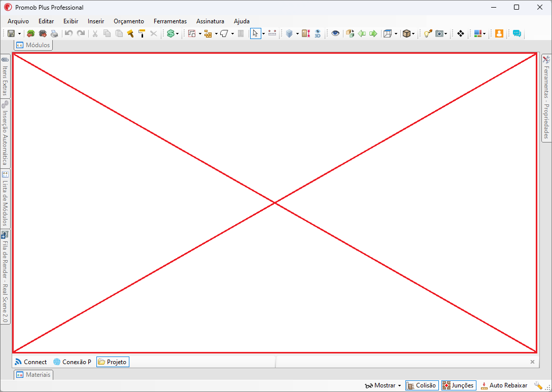Click the Print icon
This screenshot has width=552, height=392.
pos(54,33)
